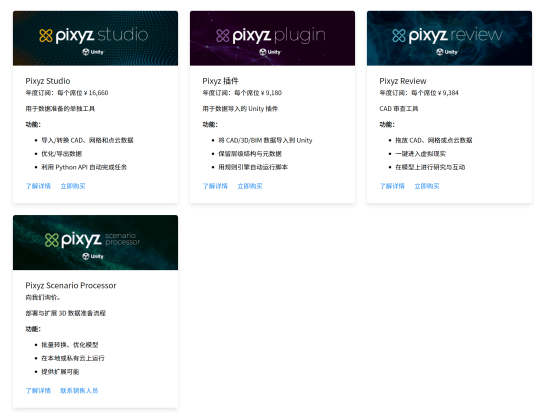Viewport: 560px width, 419px height.
Task: Click the Unity logo in the Review banner
Action: (447, 52)
